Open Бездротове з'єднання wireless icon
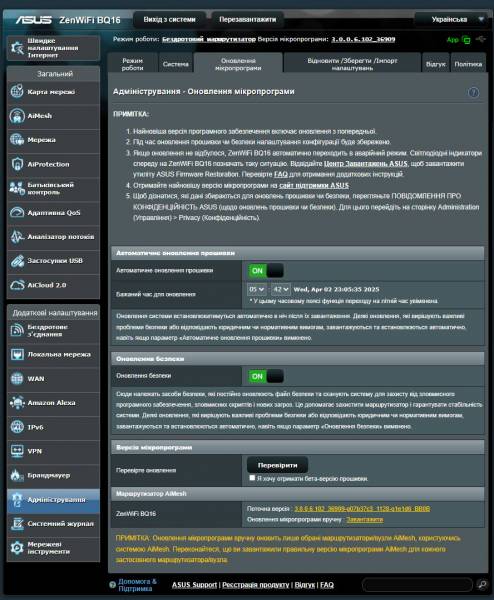The height and width of the screenshot is (600, 494). [17, 331]
